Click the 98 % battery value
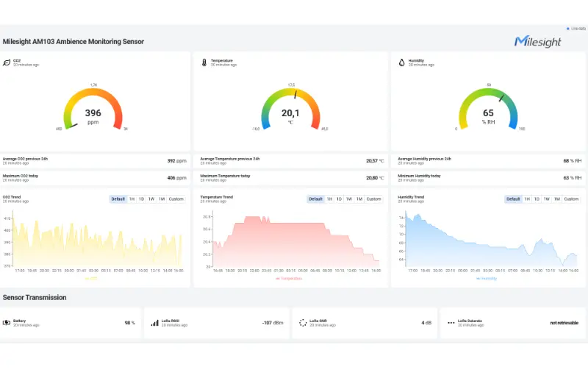The image size is (588, 392). (x=130, y=323)
